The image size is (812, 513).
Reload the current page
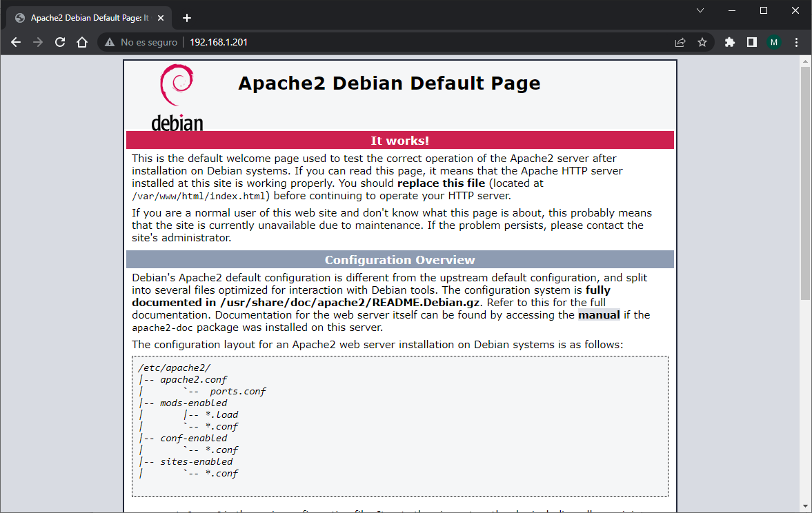(60, 43)
